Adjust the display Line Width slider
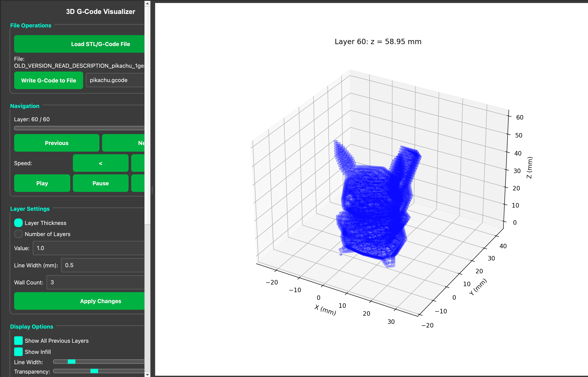This screenshot has height=377, width=588. [72, 361]
